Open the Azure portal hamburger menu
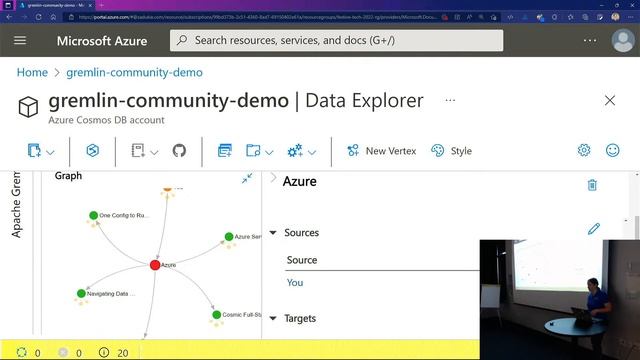Viewport: 640px width, 360px height. (20, 40)
